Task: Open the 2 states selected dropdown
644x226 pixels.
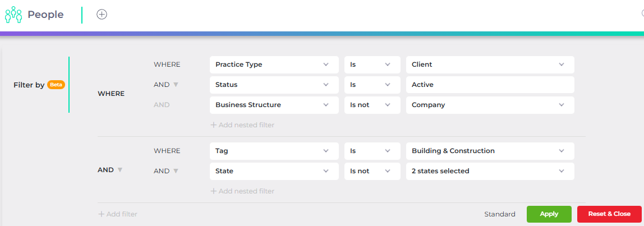Action: [490, 171]
